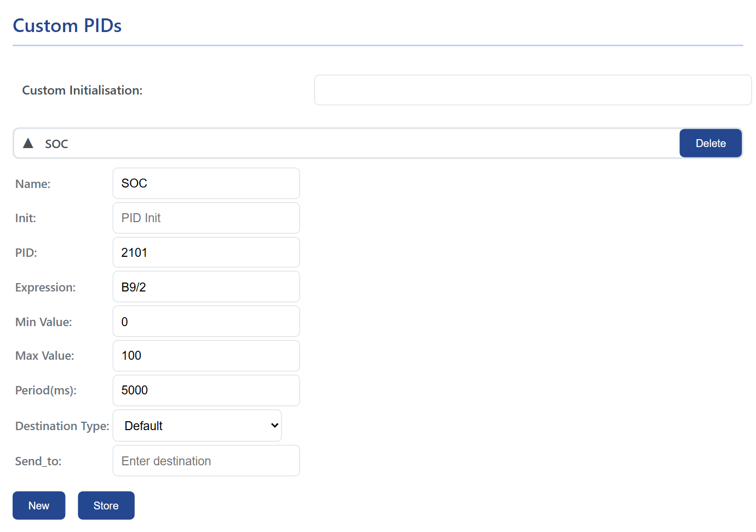Click the Init label
This screenshot has width=756, height=532.
coord(26,218)
